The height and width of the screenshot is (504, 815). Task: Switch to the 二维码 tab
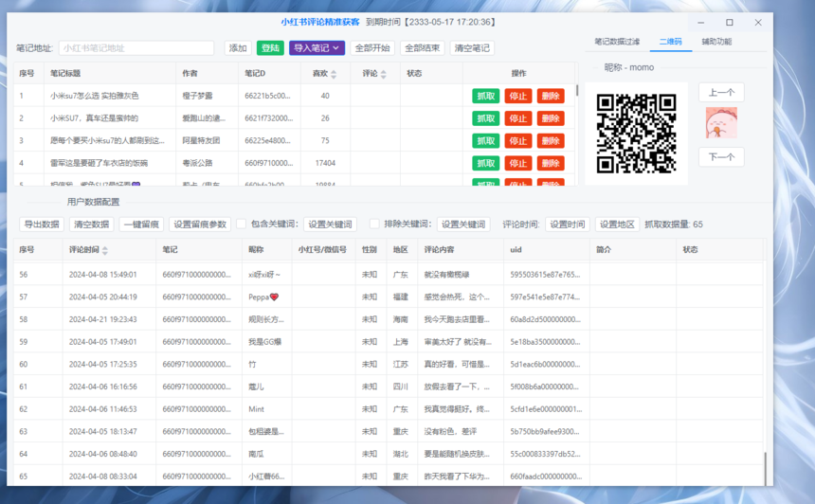[x=671, y=42]
